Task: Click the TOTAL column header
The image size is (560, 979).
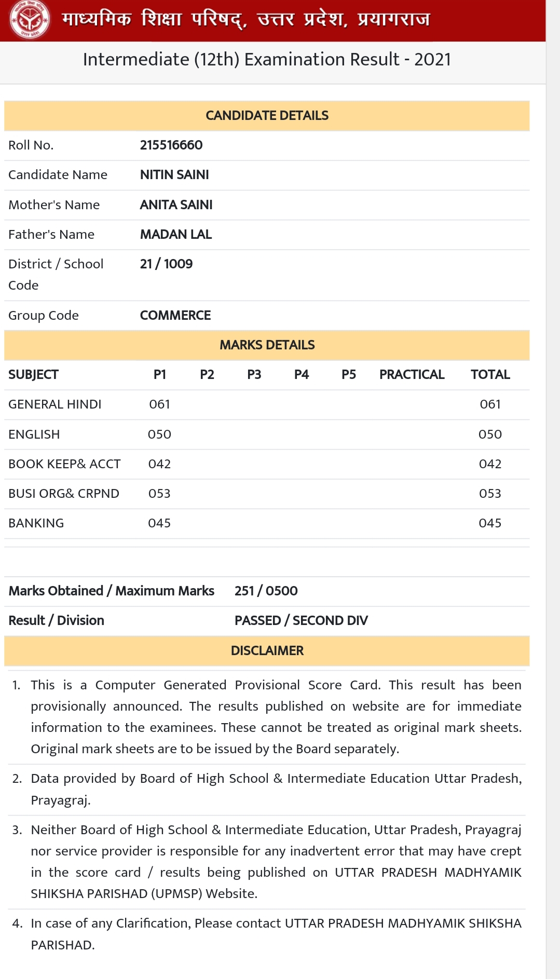Action: [490, 375]
